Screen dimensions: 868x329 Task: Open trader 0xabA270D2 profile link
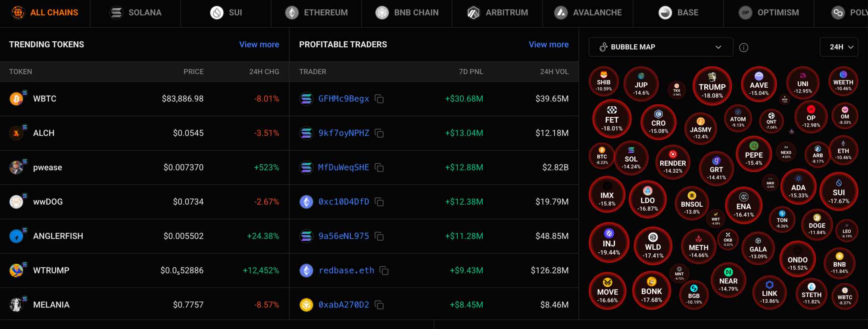click(x=343, y=305)
